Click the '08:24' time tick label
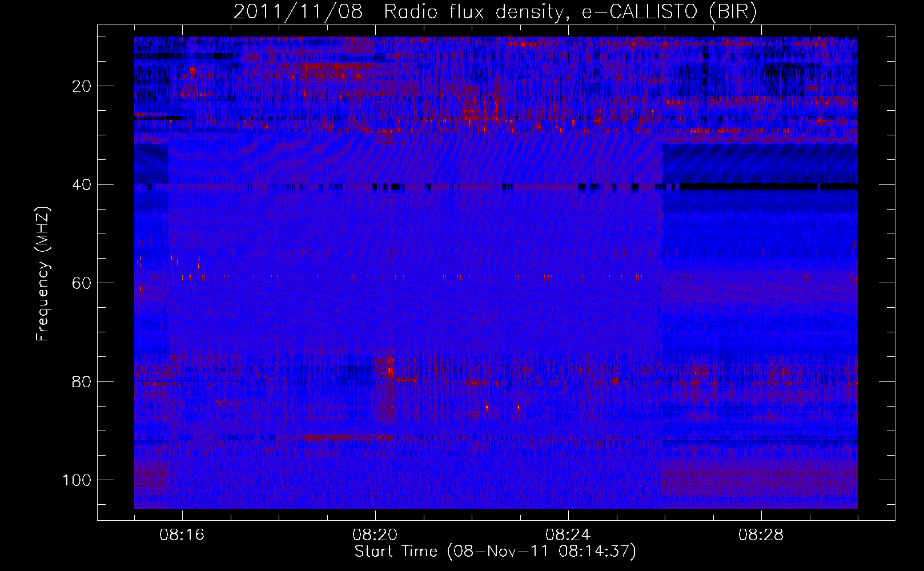The image size is (924, 571). (568, 535)
